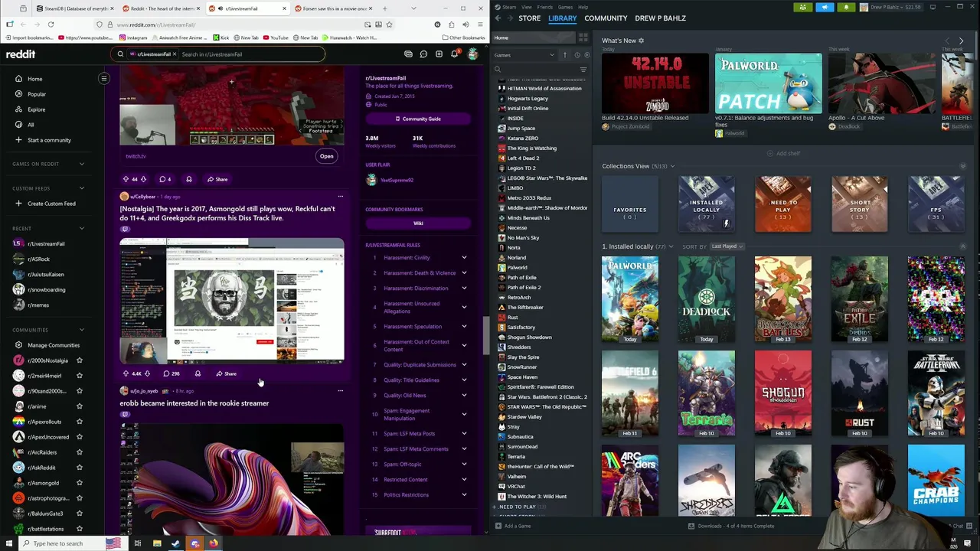The height and width of the screenshot is (551, 980).
Task: Open What's New settings gear in Steam
Action: pos(641,41)
